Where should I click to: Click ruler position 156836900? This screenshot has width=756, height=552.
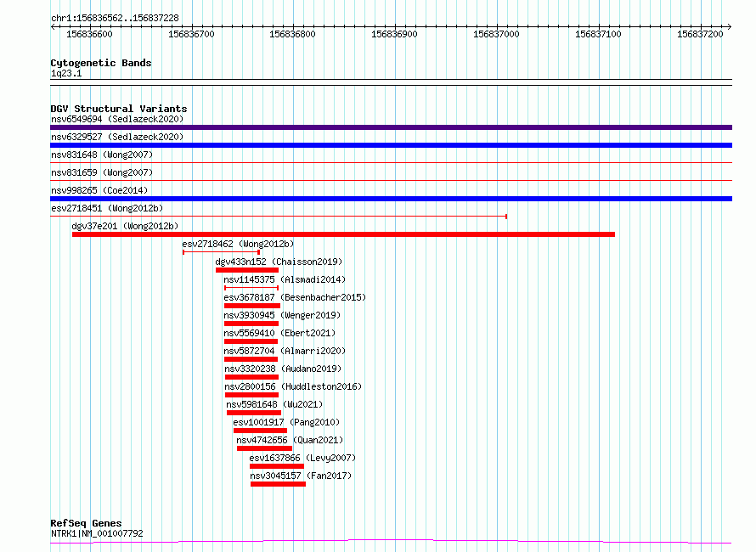point(394,34)
